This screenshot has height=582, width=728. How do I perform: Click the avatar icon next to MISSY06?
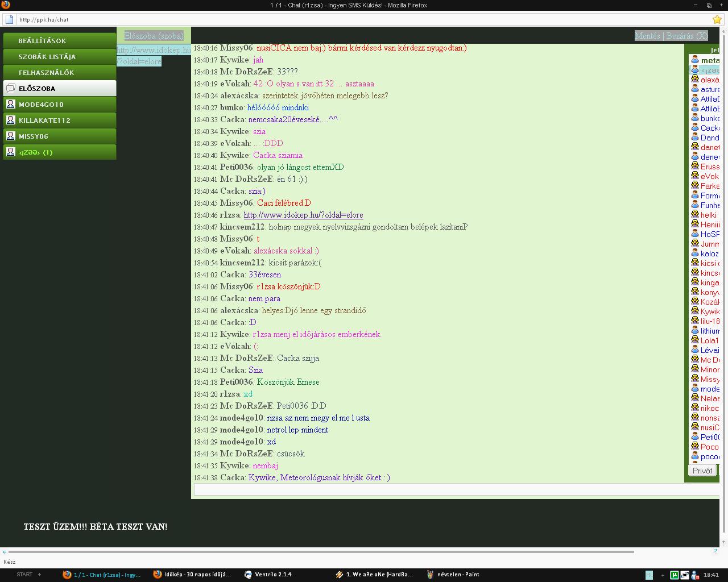tap(10, 136)
